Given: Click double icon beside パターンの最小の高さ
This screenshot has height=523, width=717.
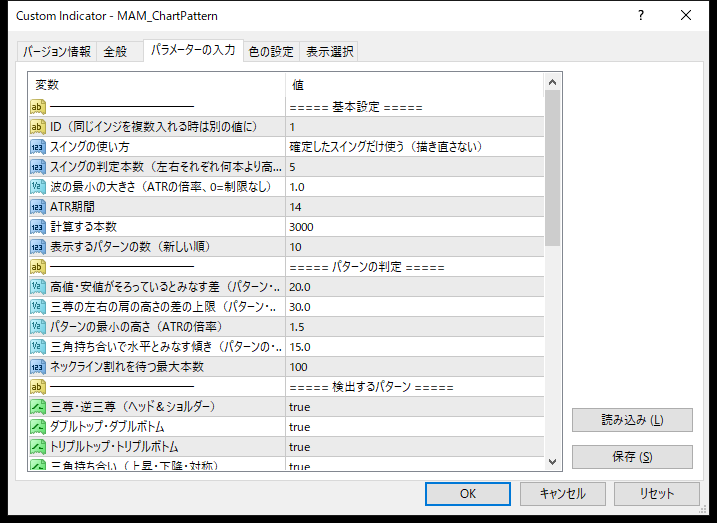Looking at the screenshot, I should [38, 326].
